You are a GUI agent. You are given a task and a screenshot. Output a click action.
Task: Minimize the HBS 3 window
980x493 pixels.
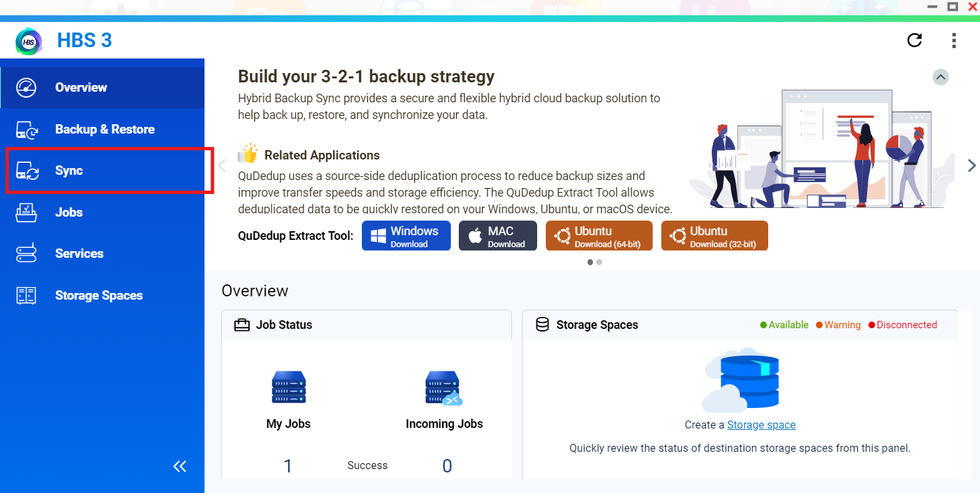point(934,6)
